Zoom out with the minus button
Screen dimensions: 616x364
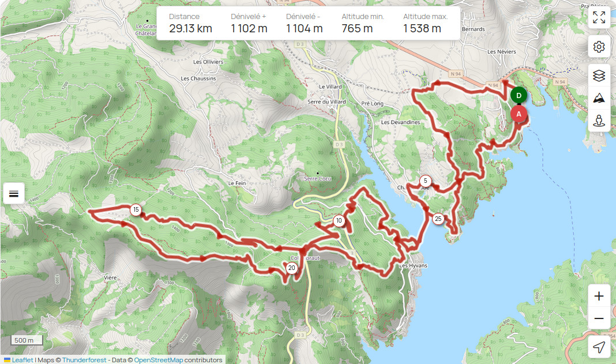(x=599, y=318)
